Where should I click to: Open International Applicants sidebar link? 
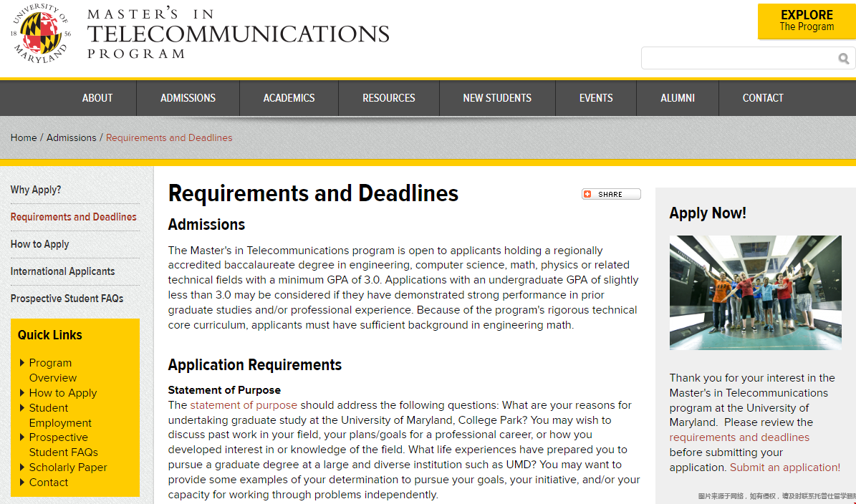(62, 271)
